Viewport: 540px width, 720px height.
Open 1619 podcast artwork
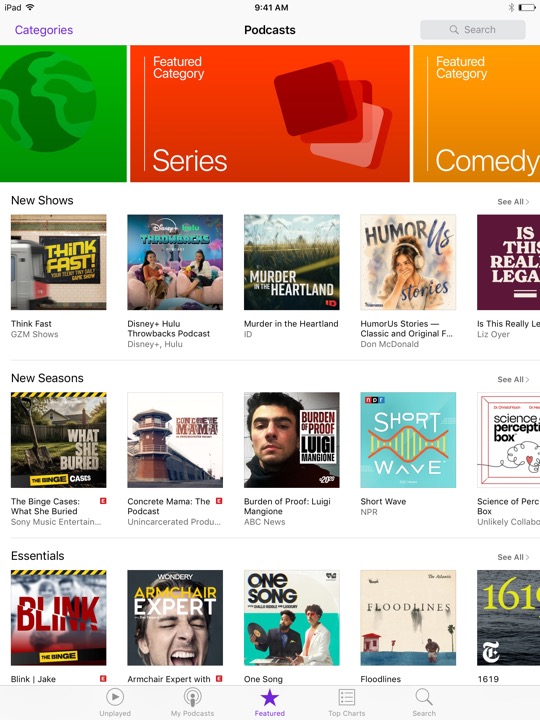coord(508,618)
